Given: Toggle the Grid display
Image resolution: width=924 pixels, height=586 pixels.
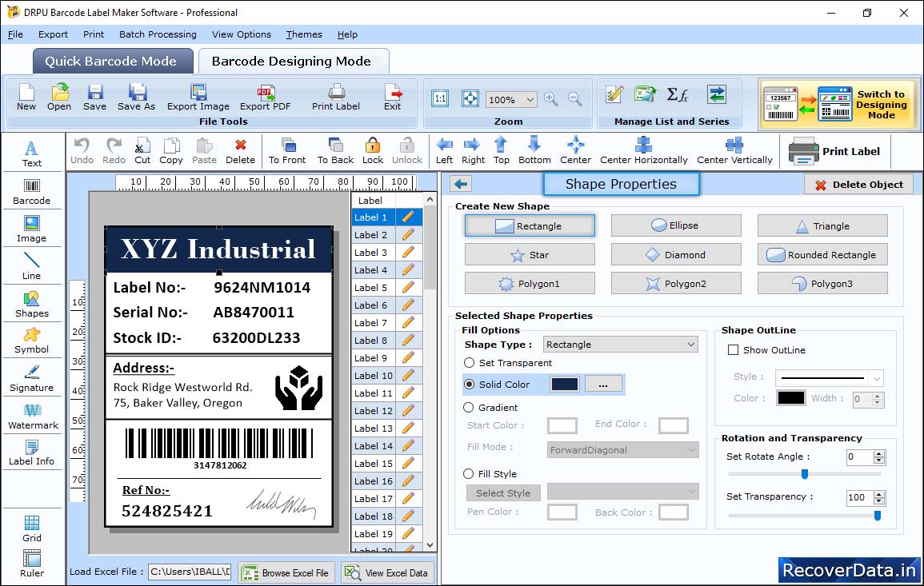Looking at the screenshot, I should pos(32,528).
